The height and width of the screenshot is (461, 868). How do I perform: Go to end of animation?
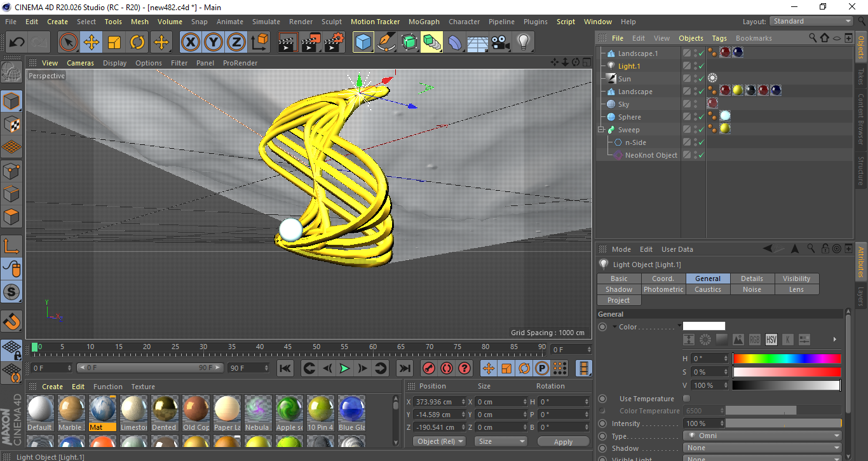[404, 368]
